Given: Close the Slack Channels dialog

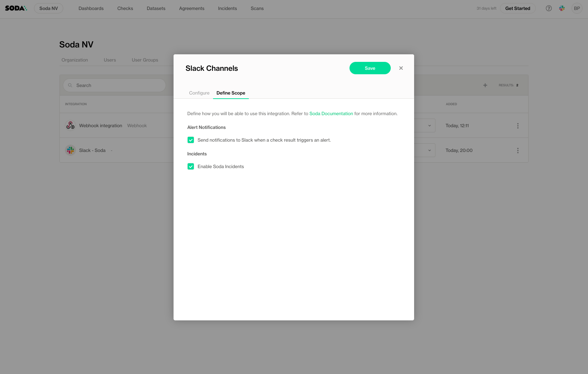Looking at the screenshot, I should pos(401,68).
